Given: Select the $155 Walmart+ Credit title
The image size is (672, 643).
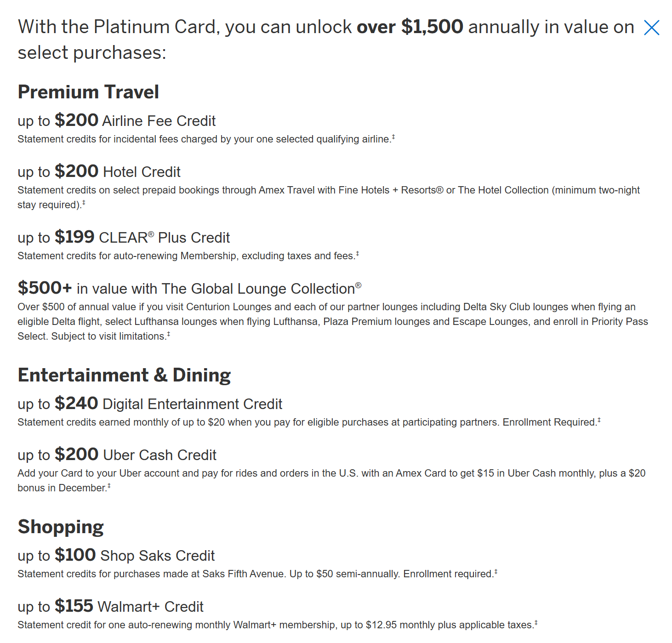Looking at the screenshot, I should click(x=110, y=606).
